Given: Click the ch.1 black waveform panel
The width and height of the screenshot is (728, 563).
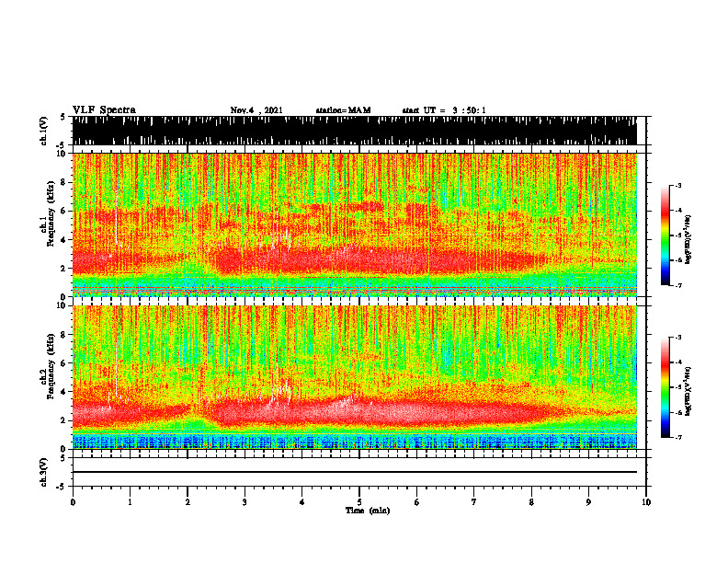Looking at the screenshot, I should coord(354,131).
